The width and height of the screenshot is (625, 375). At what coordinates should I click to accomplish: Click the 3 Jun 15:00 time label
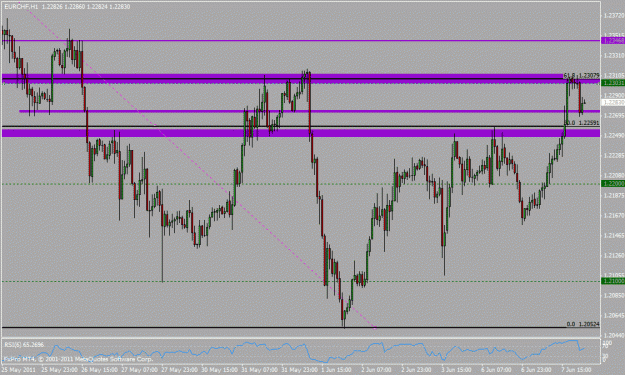[456, 369]
